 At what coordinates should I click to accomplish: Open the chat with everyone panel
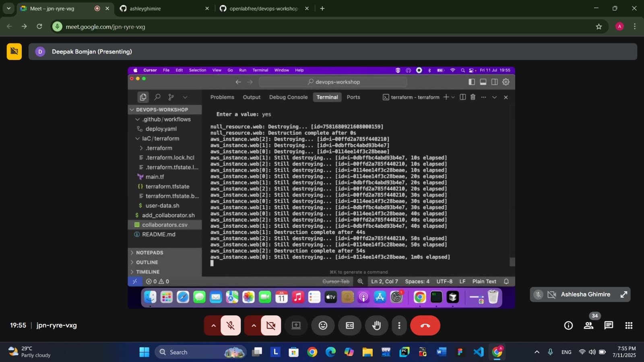(x=609, y=325)
